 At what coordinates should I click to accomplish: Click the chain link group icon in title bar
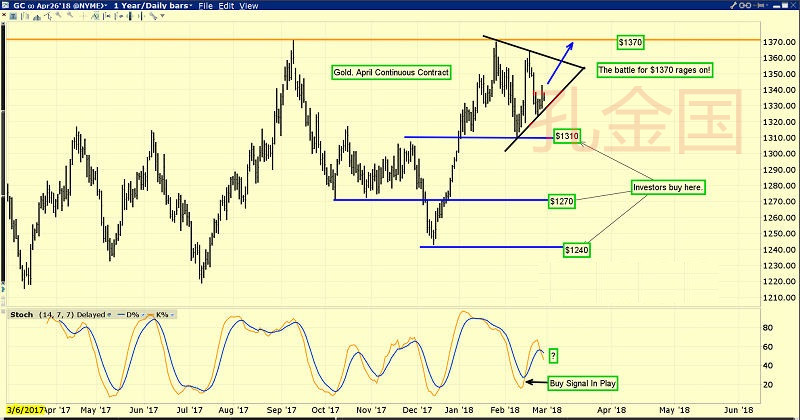pyautogui.click(x=745, y=6)
